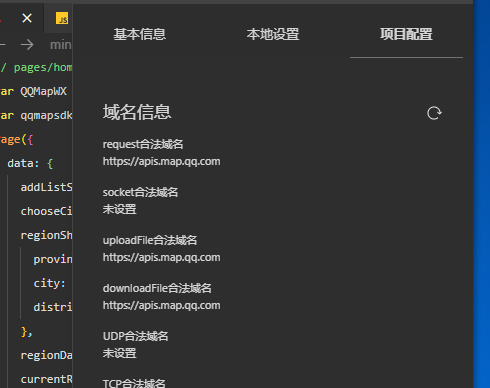
Task: Select the request domain URL apis.map.qq.com
Action: (x=162, y=161)
